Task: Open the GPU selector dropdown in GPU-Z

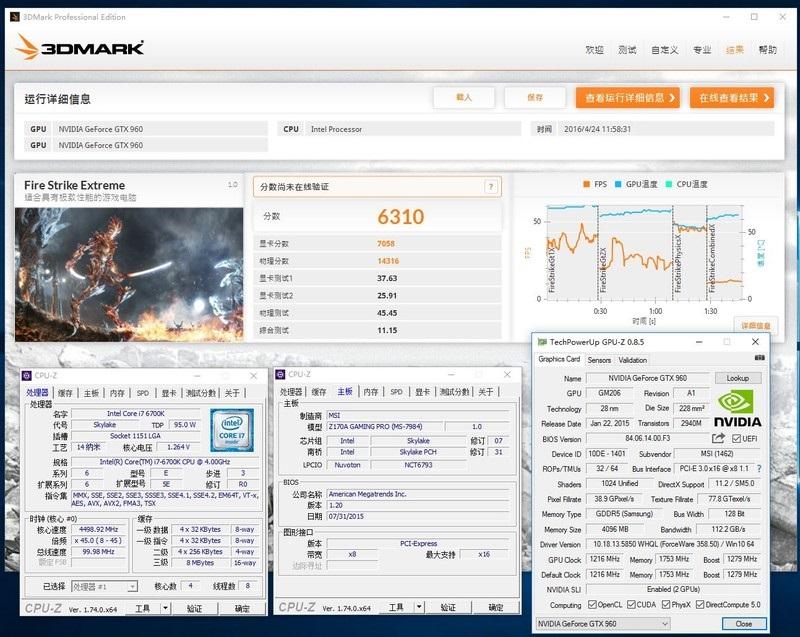Action: tap(603, 623)
